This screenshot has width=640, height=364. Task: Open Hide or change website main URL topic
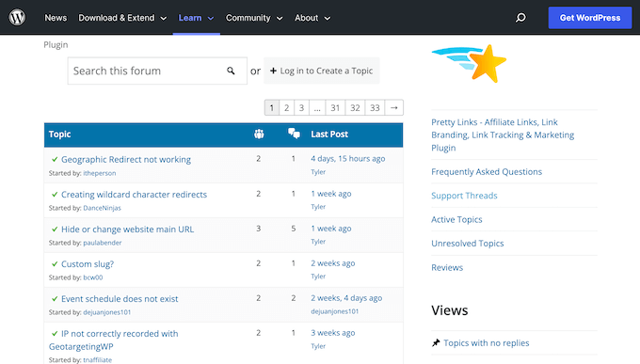click(127, 229)
